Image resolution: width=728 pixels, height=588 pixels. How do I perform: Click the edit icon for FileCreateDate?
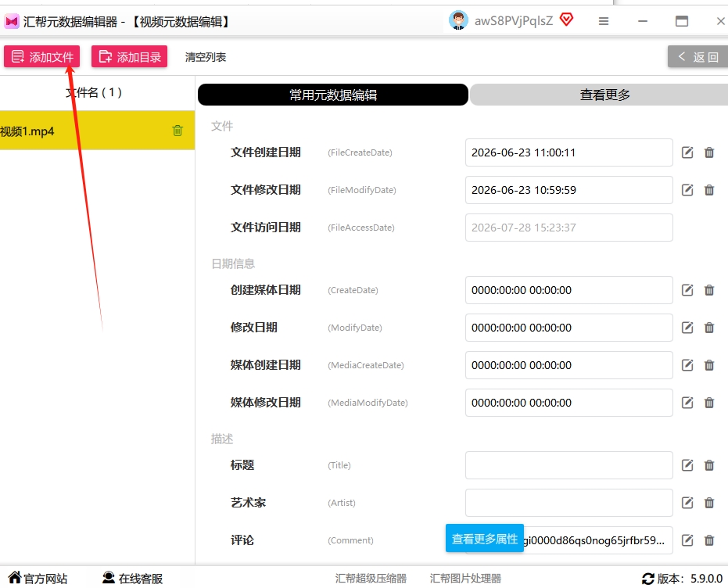coord(687,152)
